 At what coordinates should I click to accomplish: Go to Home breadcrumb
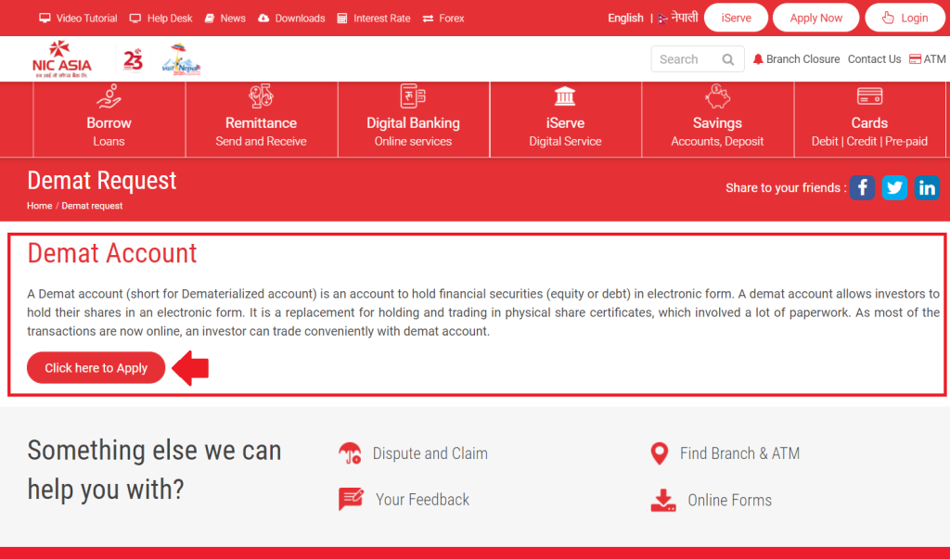pos(39,206)
